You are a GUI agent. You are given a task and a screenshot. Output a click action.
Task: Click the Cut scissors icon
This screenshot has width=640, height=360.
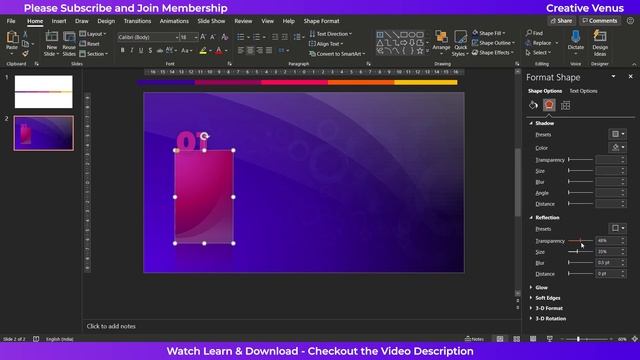coord(25,34)
